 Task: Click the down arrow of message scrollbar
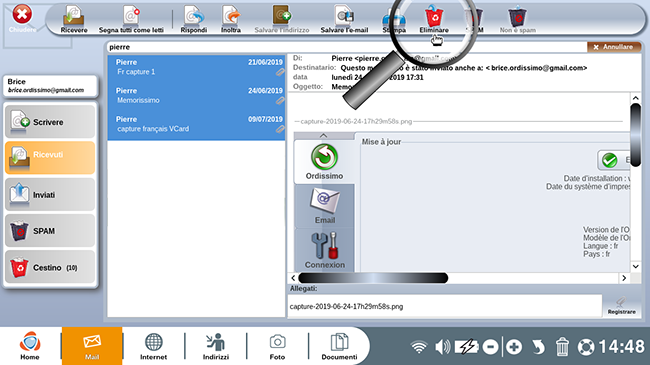click(x=635, y=266)
